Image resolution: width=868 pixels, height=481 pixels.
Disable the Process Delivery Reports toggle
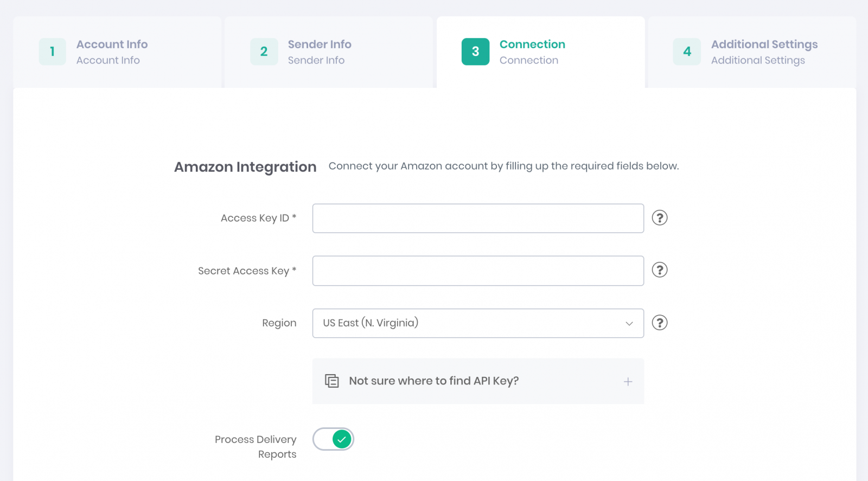333,439
